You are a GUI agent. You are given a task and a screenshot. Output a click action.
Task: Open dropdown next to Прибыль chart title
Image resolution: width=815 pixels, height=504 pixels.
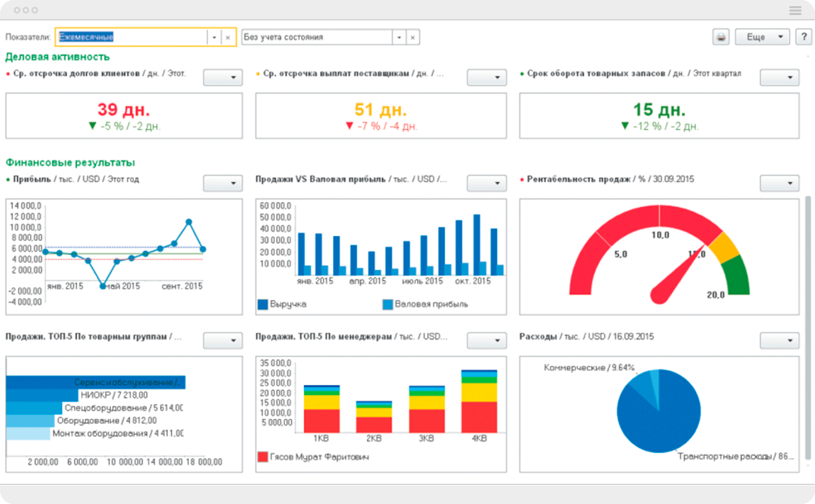(223, 183)
